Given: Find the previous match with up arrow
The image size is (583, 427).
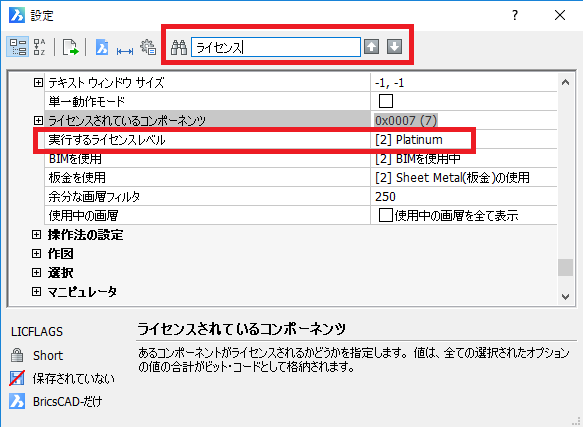Looking at the screenshot, I should point(371,47).
